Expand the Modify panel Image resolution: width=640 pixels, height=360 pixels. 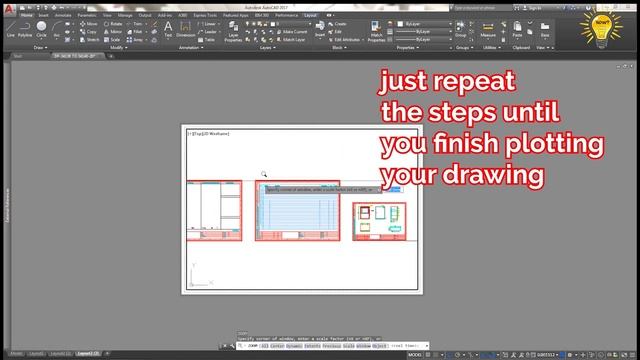119,48
